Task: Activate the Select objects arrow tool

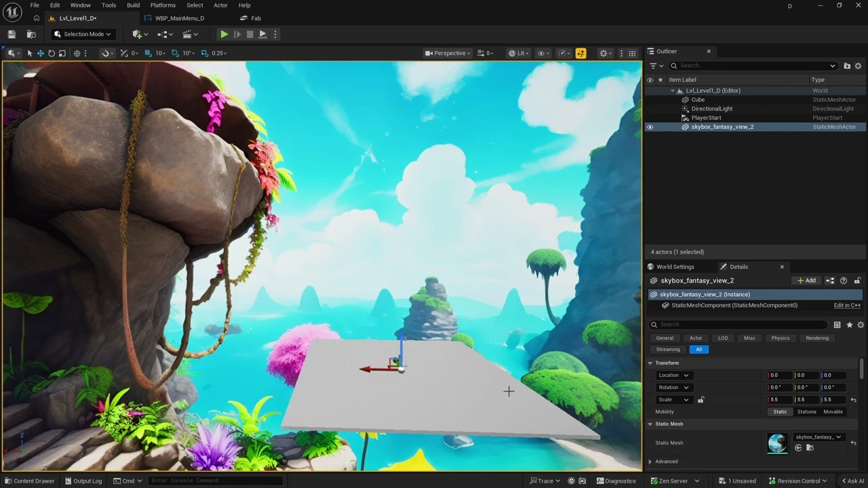Action: (30, 53)
